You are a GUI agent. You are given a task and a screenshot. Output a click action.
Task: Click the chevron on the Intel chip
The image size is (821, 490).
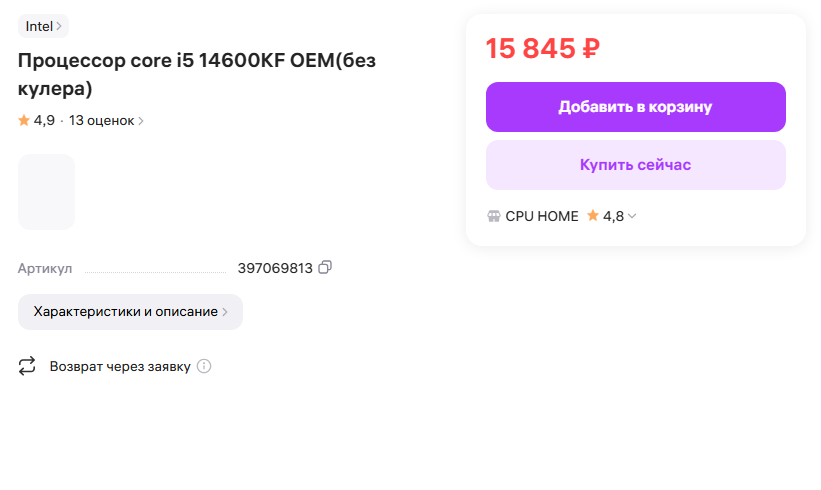point(59,26)
